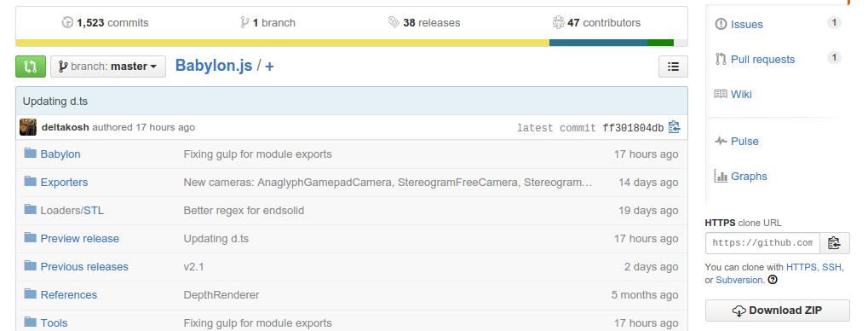Open the branch: master dropdown
Viewport: 868px width, 331px height.
click(108, 67)
